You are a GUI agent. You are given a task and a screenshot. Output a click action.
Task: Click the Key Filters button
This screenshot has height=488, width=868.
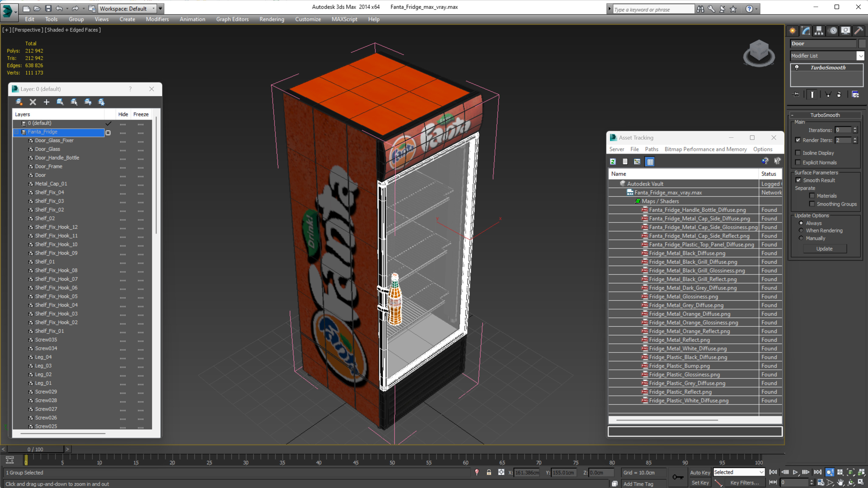[x=744, y=483]
